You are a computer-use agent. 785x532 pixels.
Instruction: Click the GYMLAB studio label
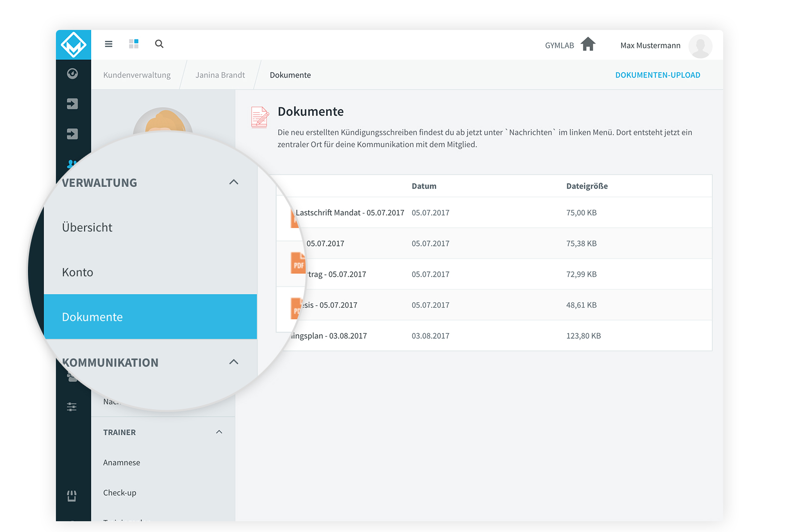coord(559,46)
